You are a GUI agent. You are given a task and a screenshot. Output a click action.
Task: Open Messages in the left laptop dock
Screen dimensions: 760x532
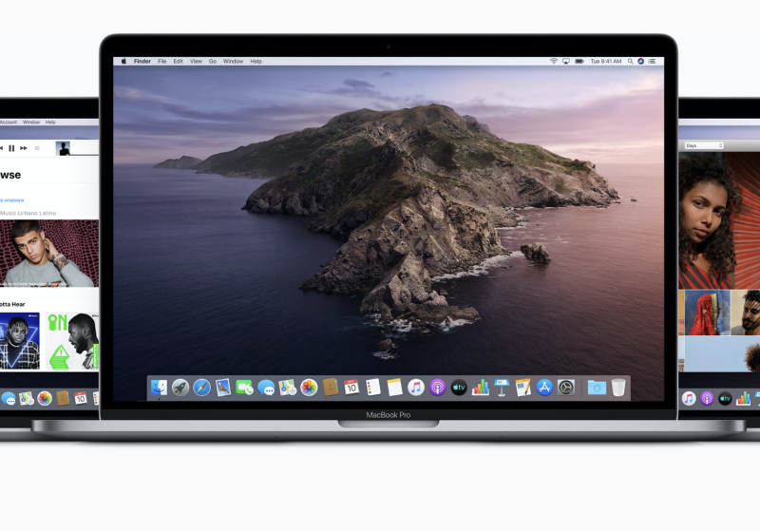(x=9, y=398)
